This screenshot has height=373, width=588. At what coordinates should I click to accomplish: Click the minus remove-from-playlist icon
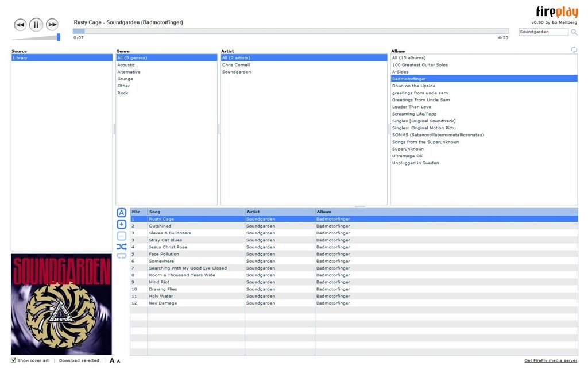coord(122,236)
